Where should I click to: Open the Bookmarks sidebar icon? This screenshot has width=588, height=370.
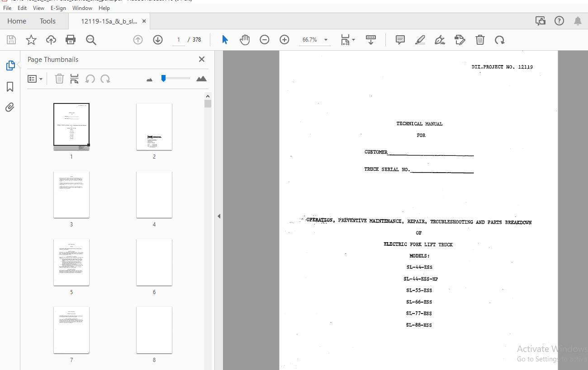point(10,87)
